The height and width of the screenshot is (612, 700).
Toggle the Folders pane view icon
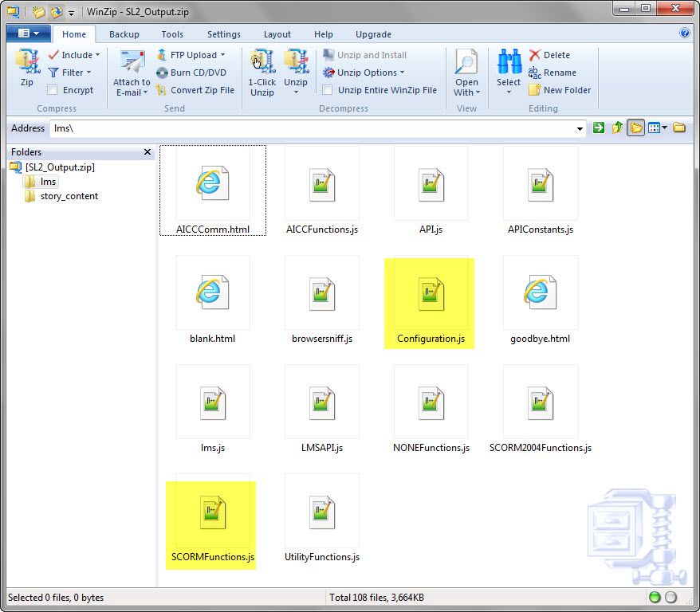click(x=635, y=128)
